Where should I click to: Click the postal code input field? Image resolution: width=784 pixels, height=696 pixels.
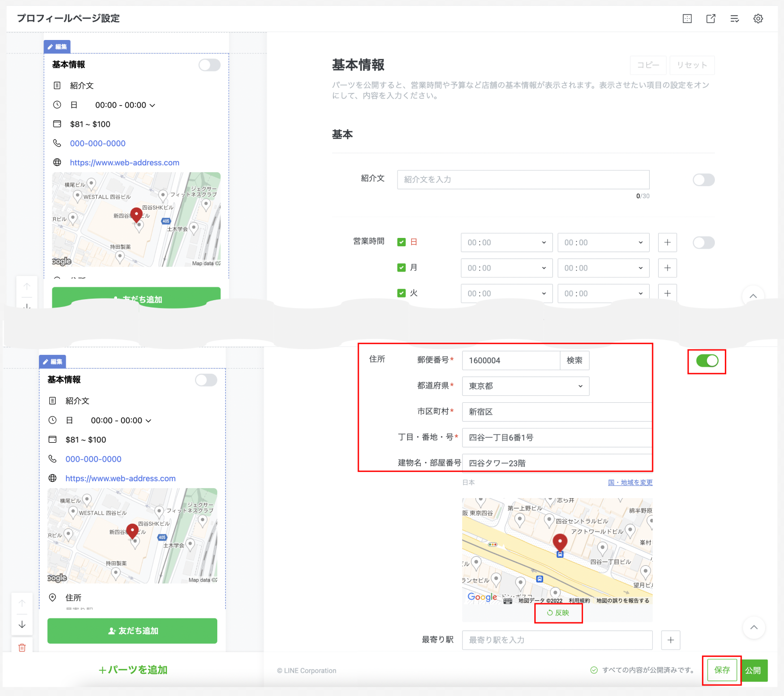(x=510, y=360)
